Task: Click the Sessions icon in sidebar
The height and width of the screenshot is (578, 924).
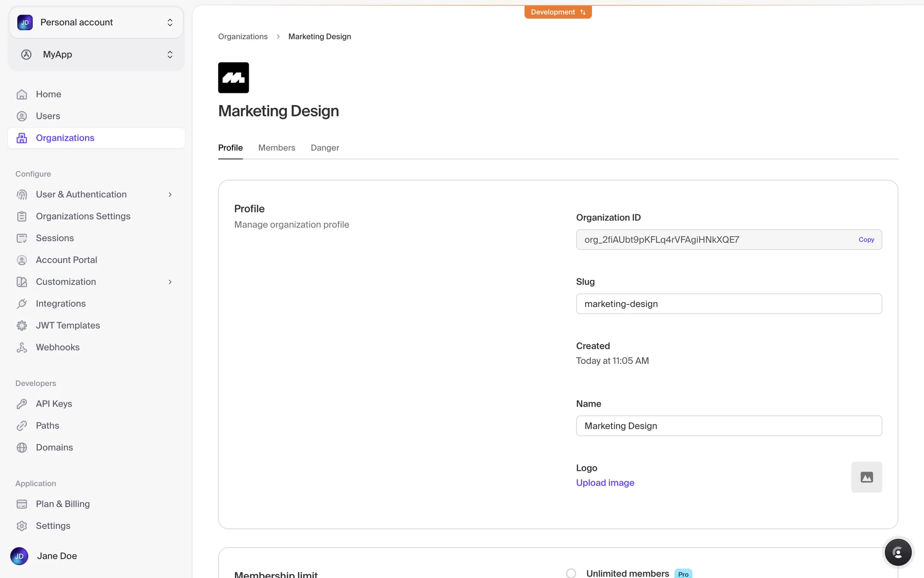Action: coord(22,238)
